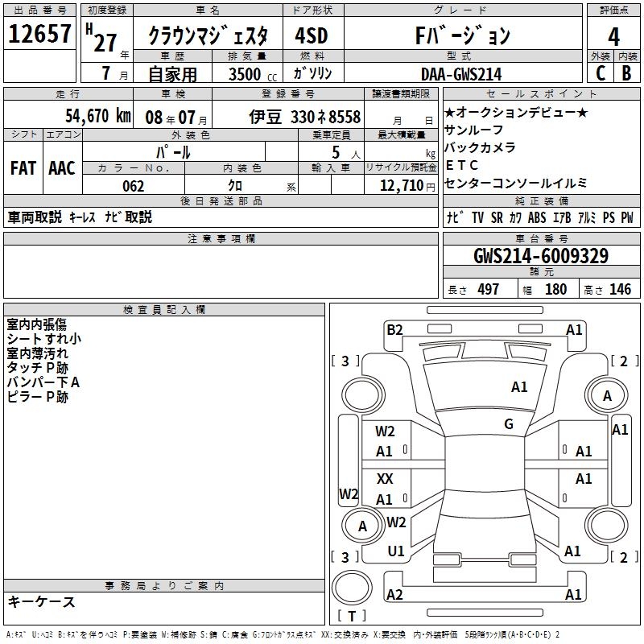Select センターコンソールイルミ sales point
The image size is (644, 644).
(x=516, y=183)
